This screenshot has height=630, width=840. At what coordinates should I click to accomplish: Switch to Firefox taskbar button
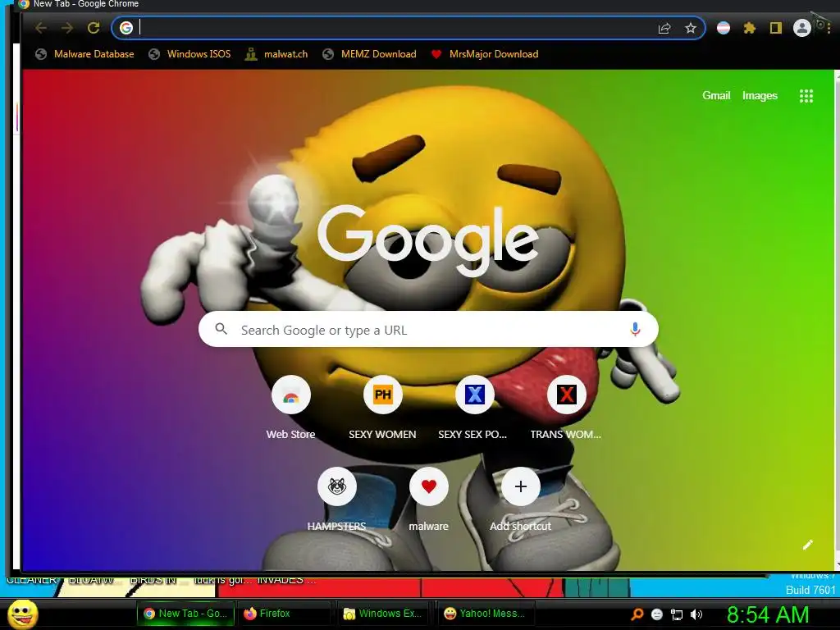pos(286,614)
